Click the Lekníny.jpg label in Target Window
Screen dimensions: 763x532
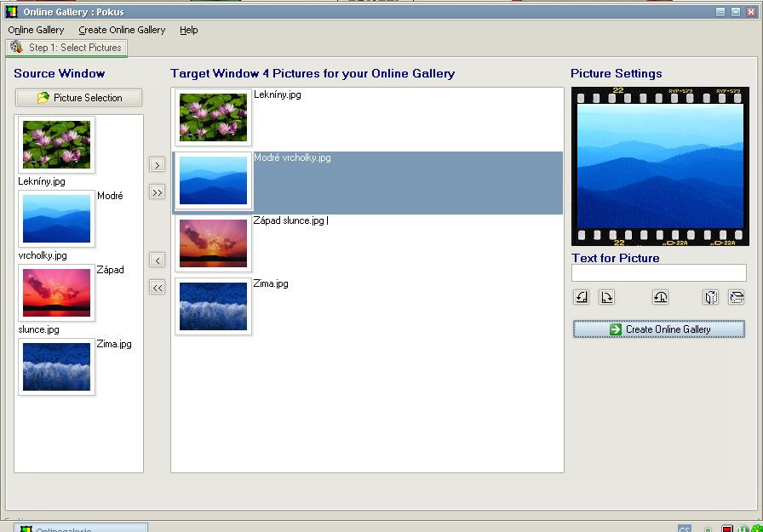click(278, 94)
